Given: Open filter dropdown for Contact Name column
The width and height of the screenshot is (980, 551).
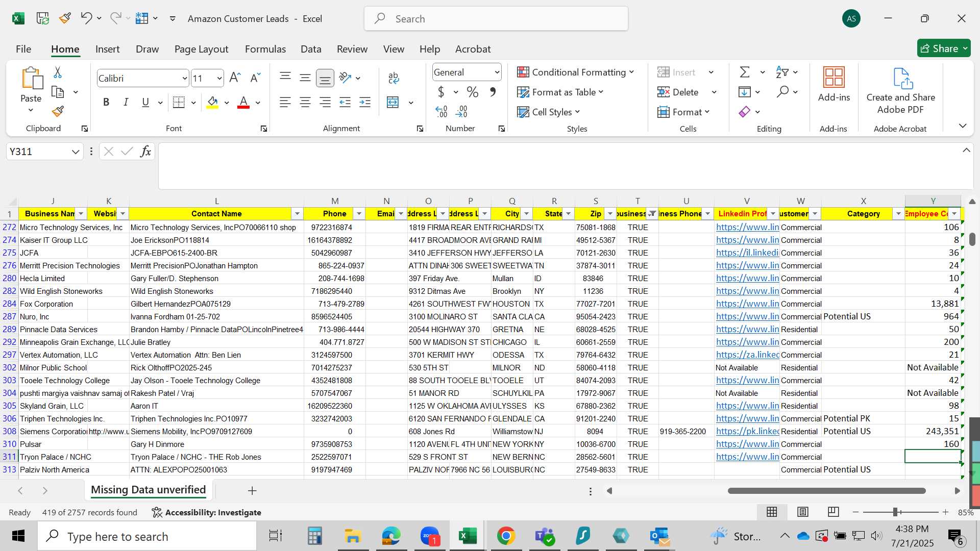Looking at the screenshot, I should pos(297,213).
